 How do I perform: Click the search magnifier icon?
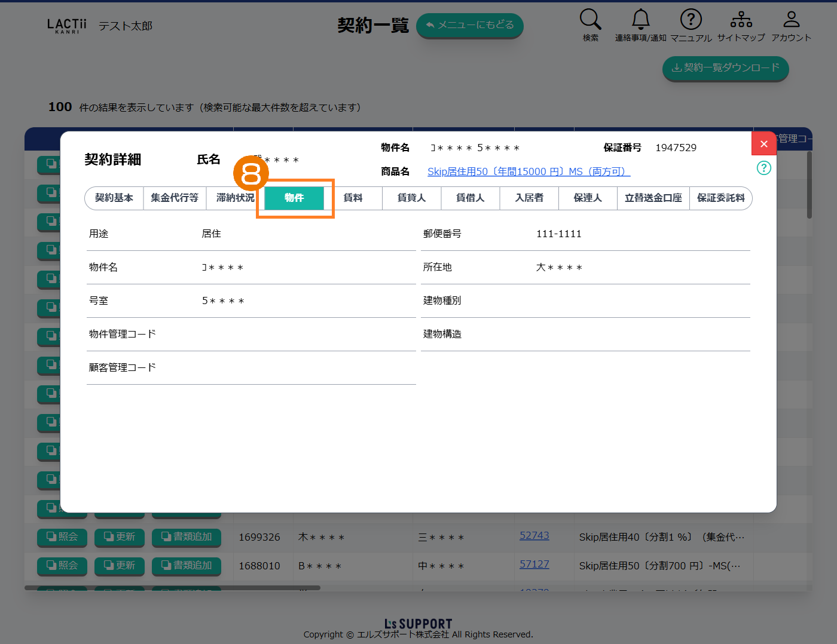coord(590,20)
